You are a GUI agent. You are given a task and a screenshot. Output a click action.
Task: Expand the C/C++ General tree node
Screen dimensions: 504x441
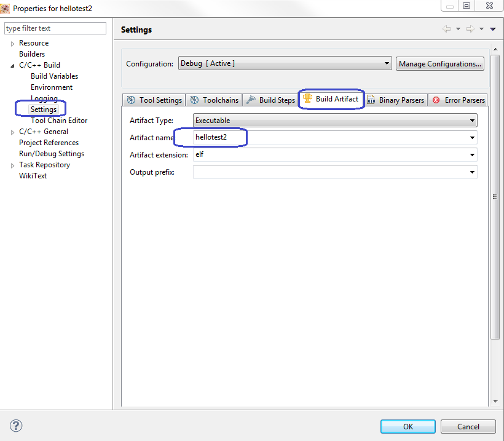(x=12, y=132)
